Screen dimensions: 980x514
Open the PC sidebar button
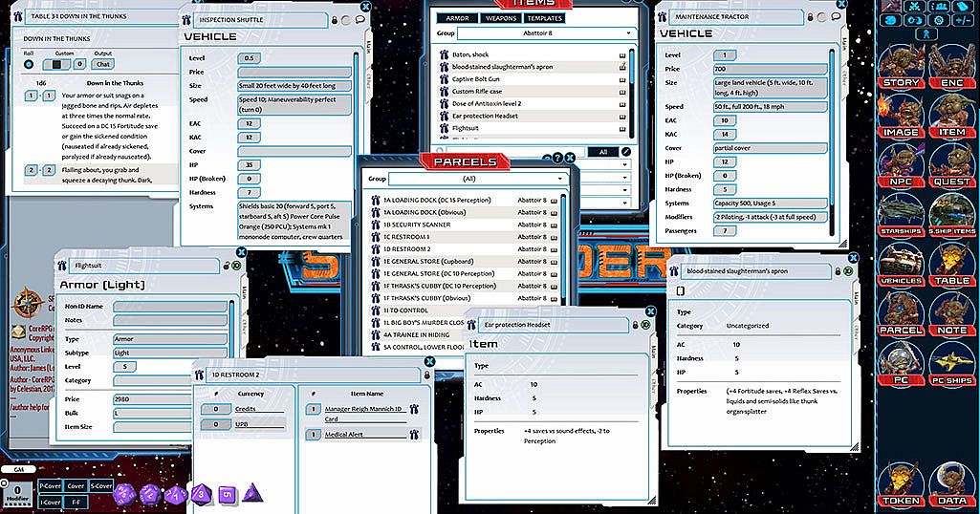tap(901, 364)
